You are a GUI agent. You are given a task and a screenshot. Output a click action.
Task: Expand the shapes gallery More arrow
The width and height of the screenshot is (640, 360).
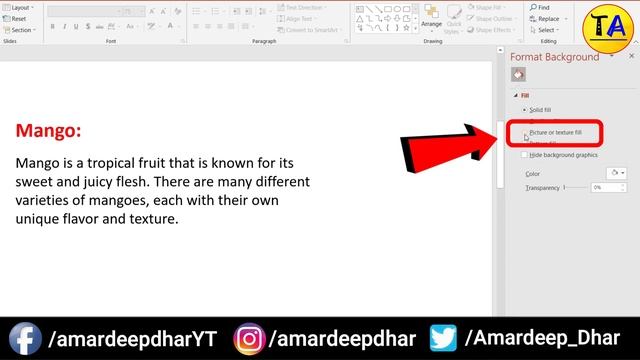416,29
